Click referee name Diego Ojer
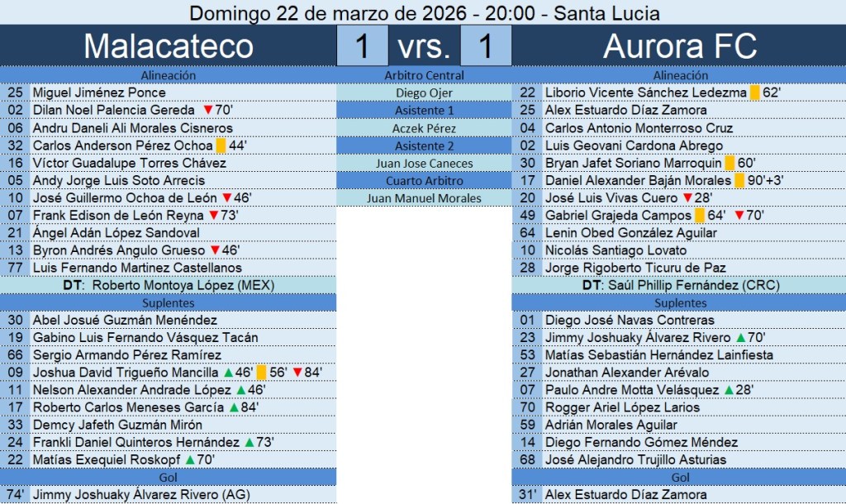846x504 pixels. (x=425, y=93)
